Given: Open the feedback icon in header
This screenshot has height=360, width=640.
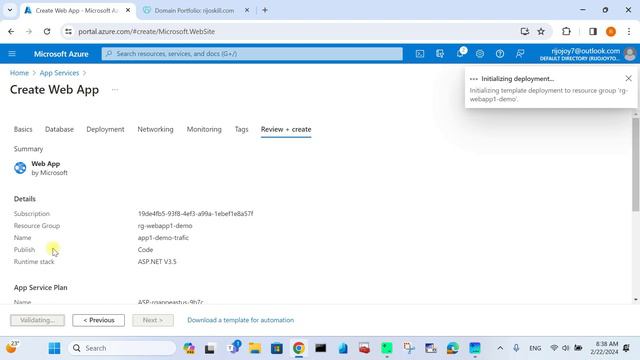Looking at the screenshot, I should [x=520, y=53].
